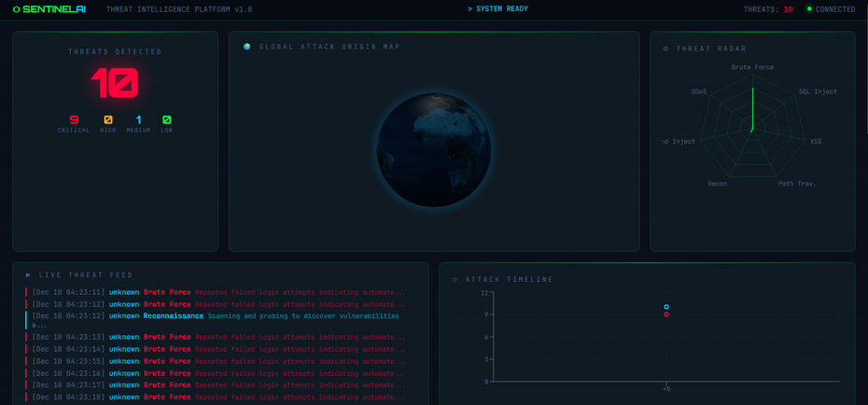
Task: Select the Medium count 1
Action: pos(138,119)
